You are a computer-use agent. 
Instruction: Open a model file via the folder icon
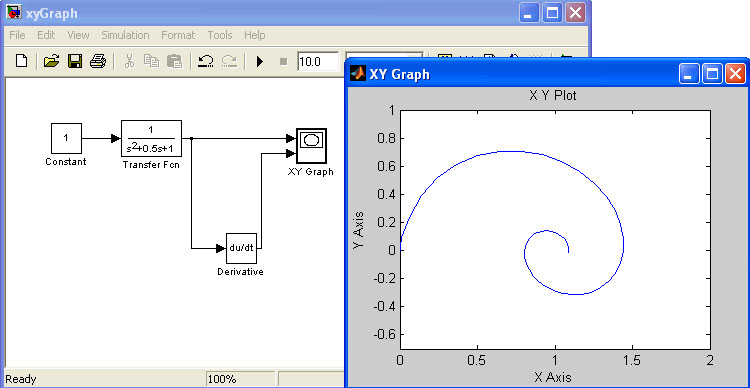(x=52, y=61)
